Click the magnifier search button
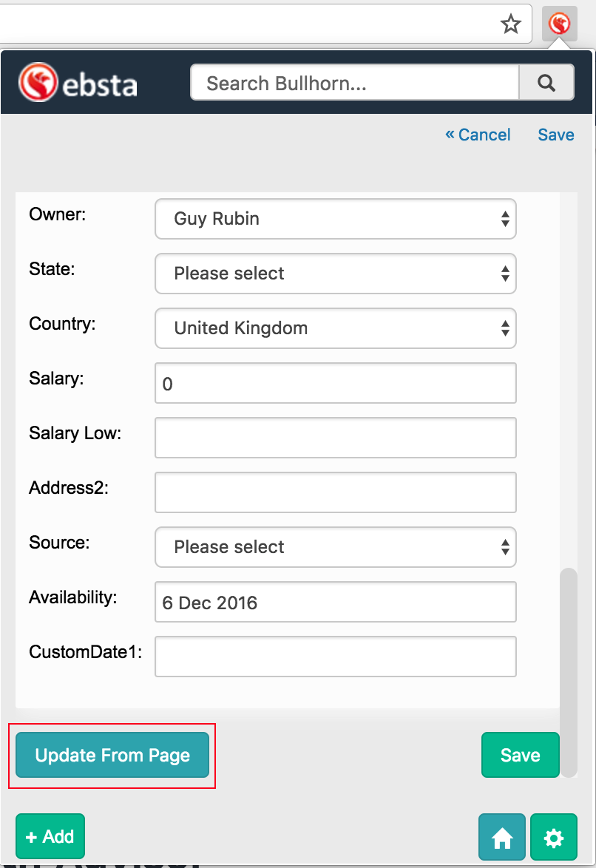Image resolution: width=596 pixels, height=868 pixels. [546, 83]
